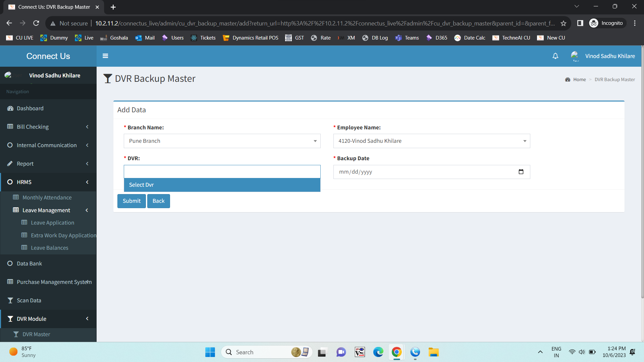The image size is (644, 362).
Task: Choose the Select Dvr option
Action: point(222,185)
